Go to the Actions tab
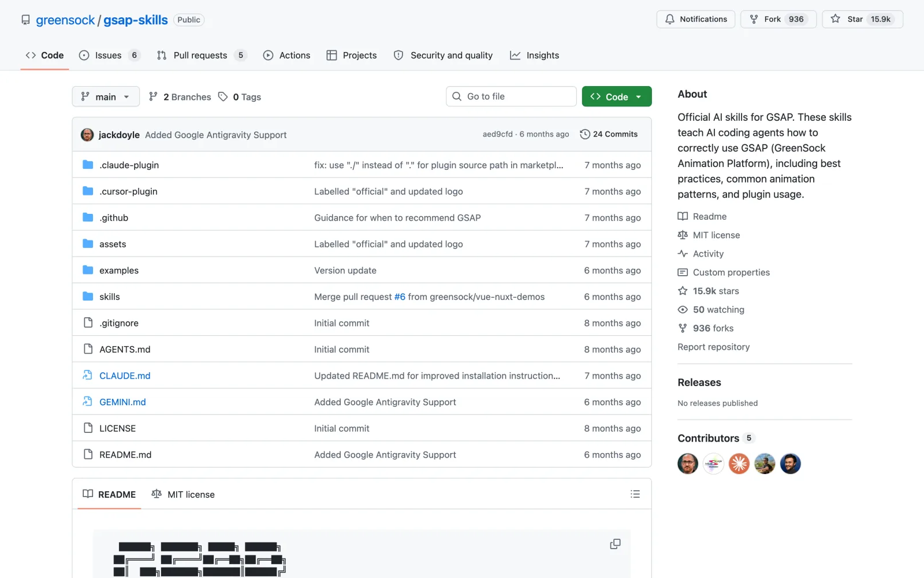This screenshot has width=924, height=578. [286, 55]
